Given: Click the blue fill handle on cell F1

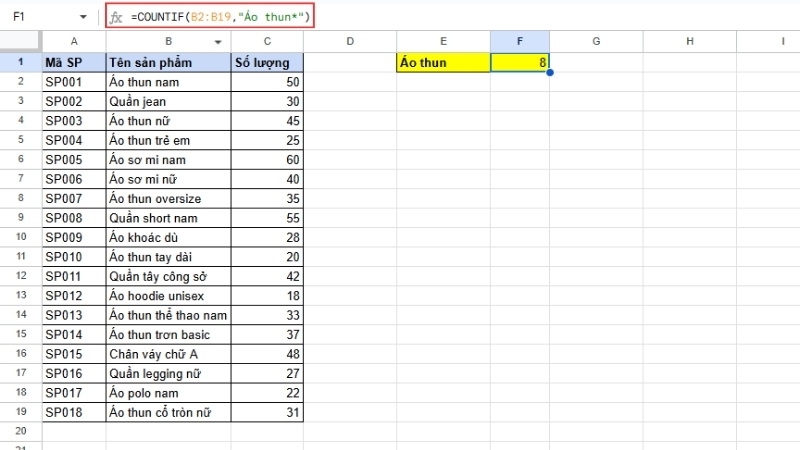Looking at the screenshot, I should click(549, 72).
